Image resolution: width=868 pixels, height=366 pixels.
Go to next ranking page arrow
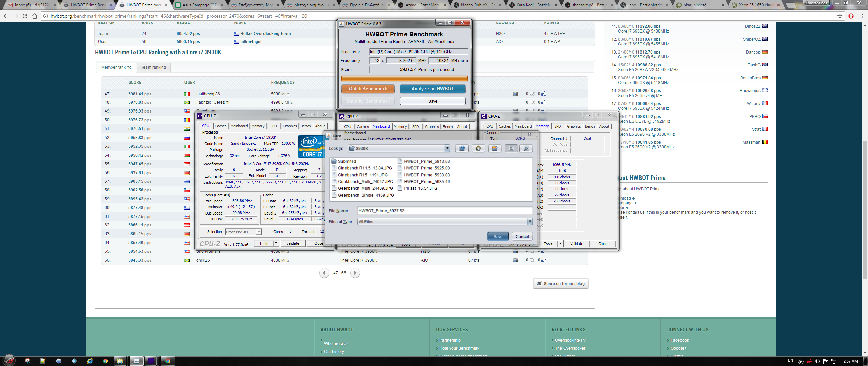click(355, 273)
